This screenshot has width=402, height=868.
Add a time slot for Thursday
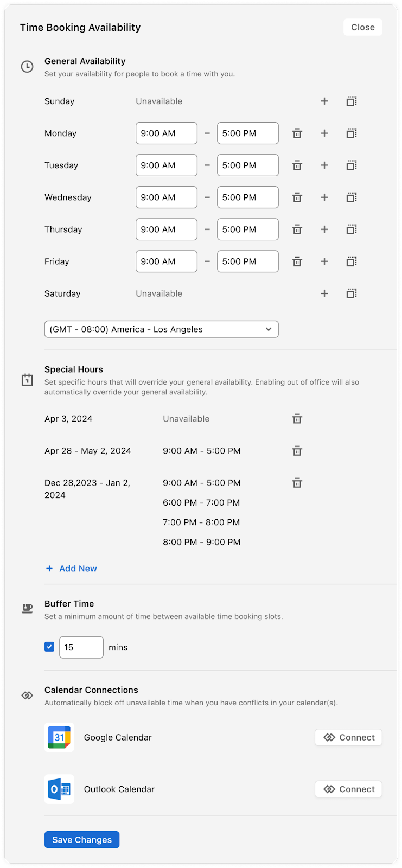point(324,229)
